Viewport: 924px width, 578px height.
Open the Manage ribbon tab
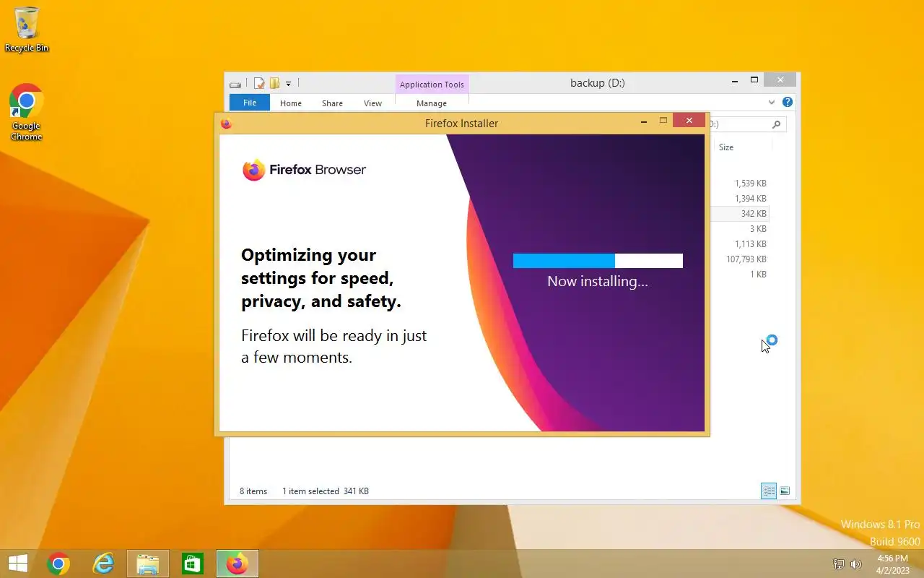(432, 103)
